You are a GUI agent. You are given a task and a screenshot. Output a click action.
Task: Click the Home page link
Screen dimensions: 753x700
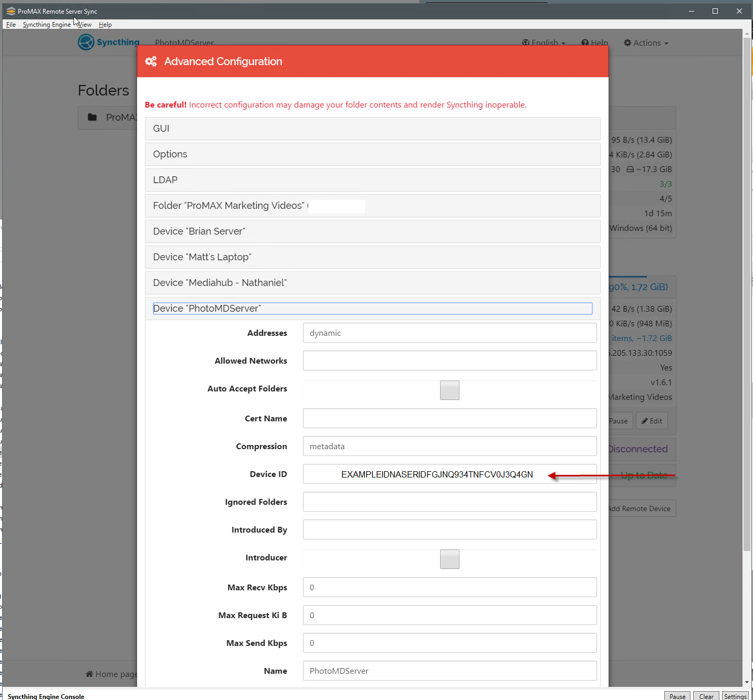tap(111, 674)
